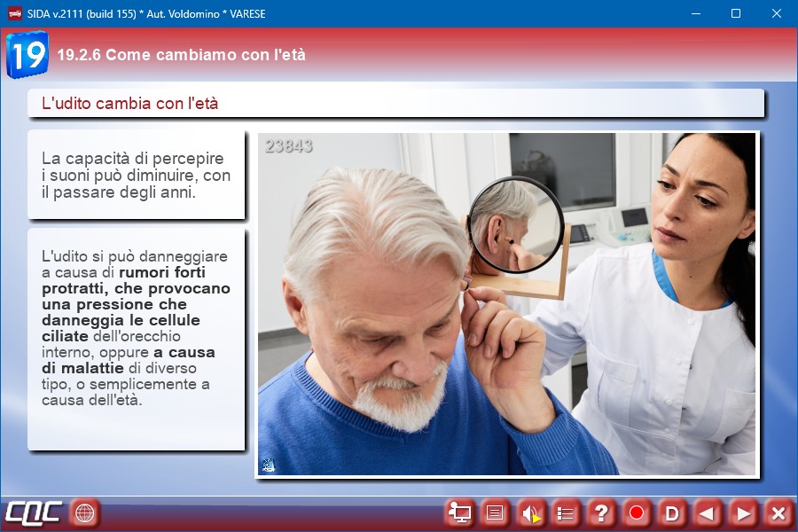Advance to the next slide arrow
The image size is (798, 532).
point(743,512)
